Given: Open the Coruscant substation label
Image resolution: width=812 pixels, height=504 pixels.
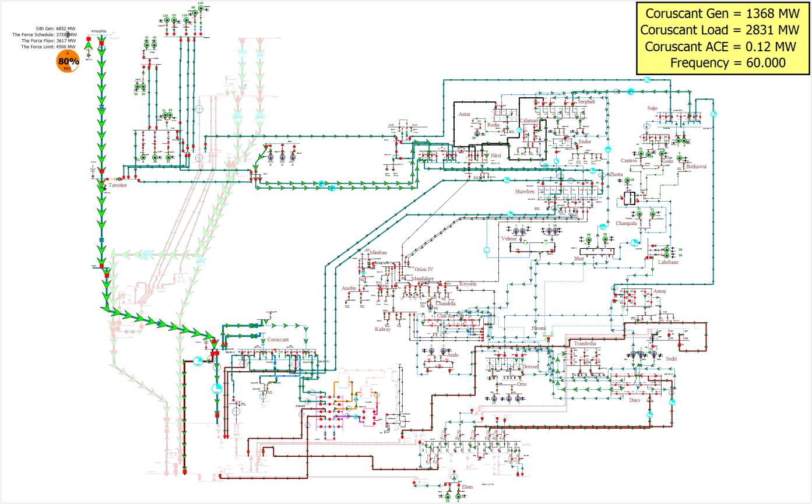Looking at the screenshot, I should [x=278, y=340].
